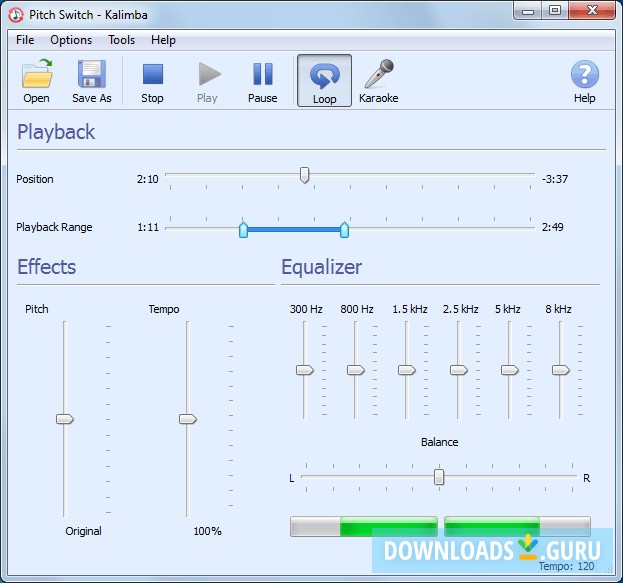Click the 5 kHz equalizer slider thumb
623x583 pixels.
[x=510, y=370]
